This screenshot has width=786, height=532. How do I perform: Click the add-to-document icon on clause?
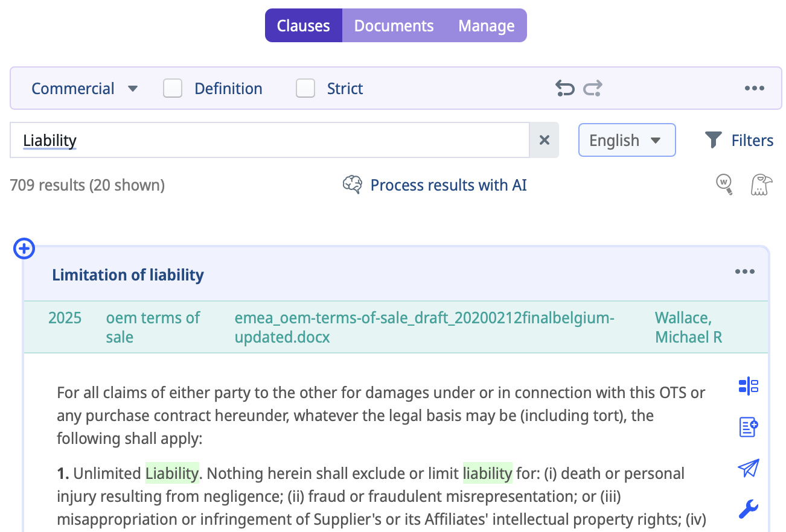pos(749,427)
